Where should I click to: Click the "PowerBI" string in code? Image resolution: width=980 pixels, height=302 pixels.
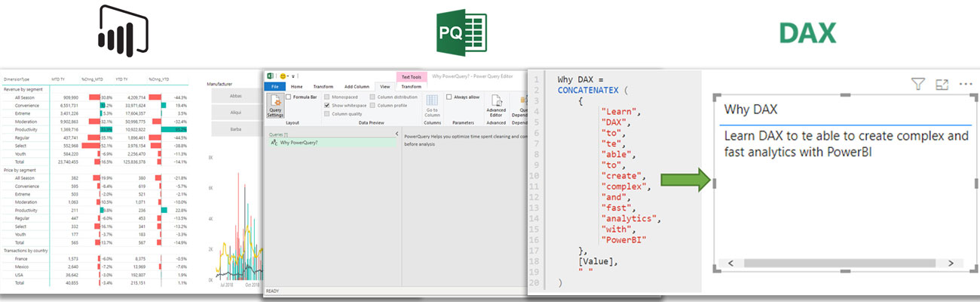point(623,239)
